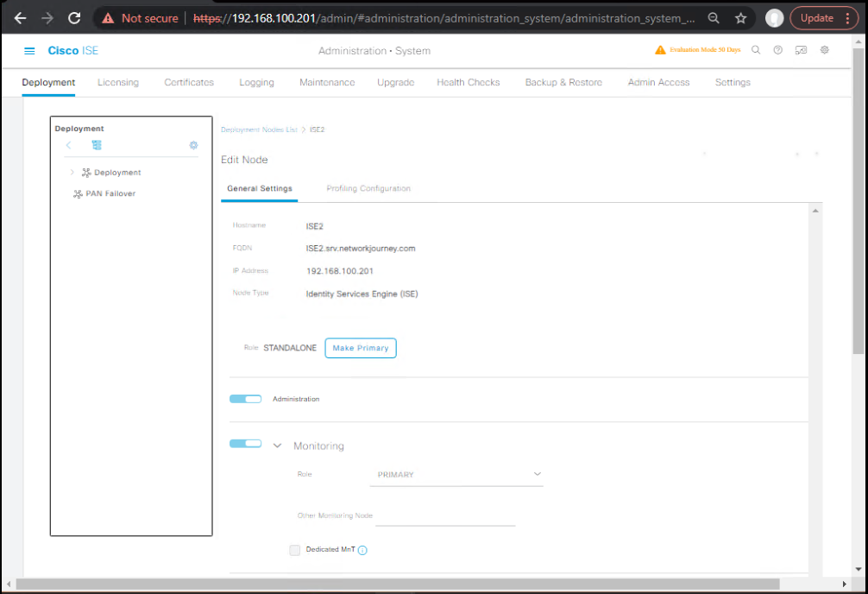Open the Backup & Restore tab
This screenshot has width=868, height=594.
563,83
